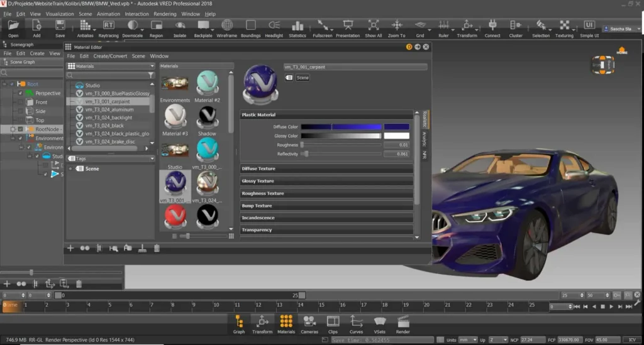
Task: Click the Isolate toolbar icon
Action: pyautogui.click(x=180, y=25)
